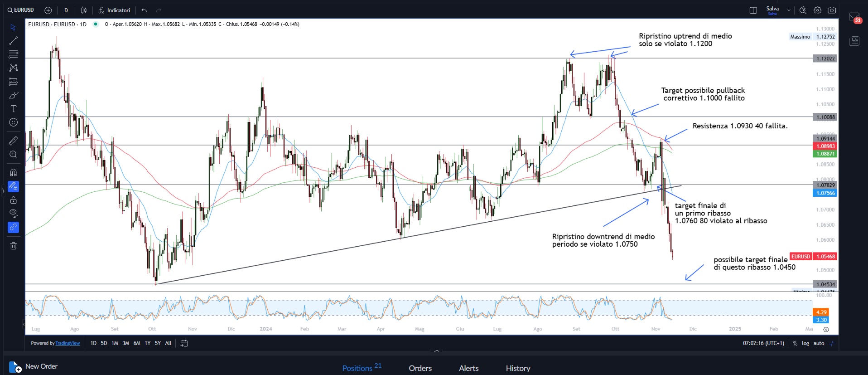868x375 pixels.
Task: Toggle hide all drawings eye icon
Action: click(x=13, y=213)
